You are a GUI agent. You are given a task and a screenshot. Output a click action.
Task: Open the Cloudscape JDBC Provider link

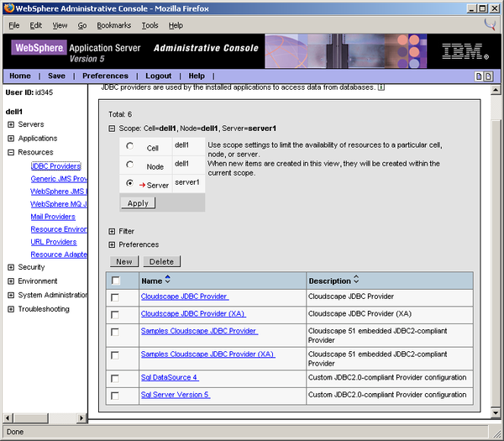(x=185, y=297)
